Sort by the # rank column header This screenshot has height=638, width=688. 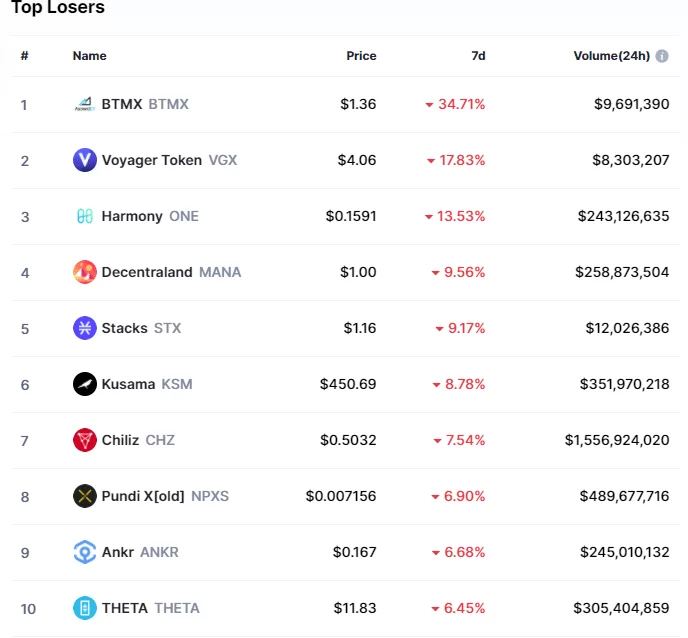[24, 56]
